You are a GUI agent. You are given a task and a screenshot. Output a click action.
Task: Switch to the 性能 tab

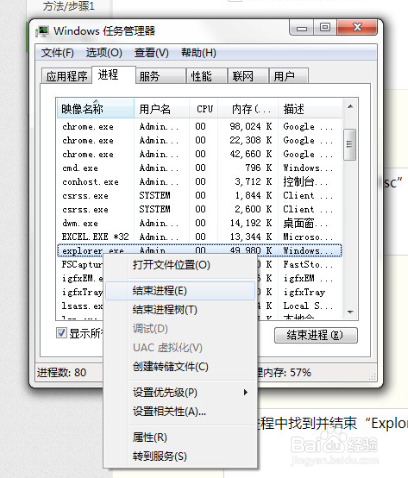[x=207, y=76]
